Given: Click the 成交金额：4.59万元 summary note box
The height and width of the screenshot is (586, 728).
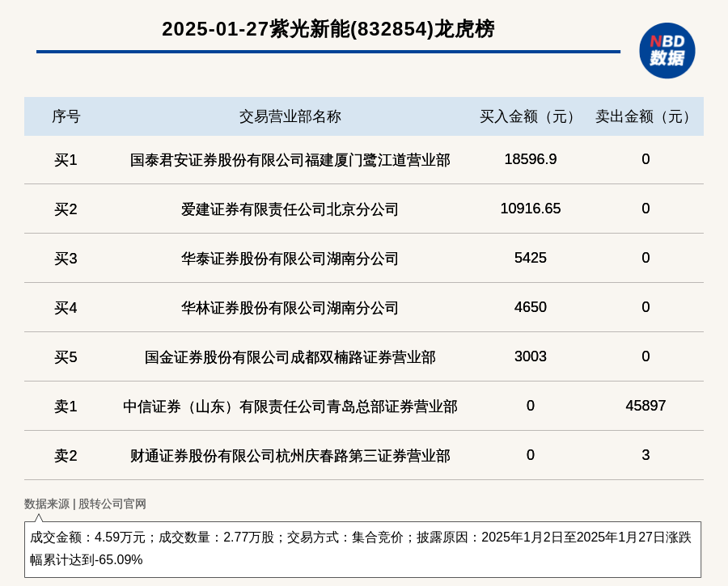Looking at the screenshot, I should [x=362, y=549].
